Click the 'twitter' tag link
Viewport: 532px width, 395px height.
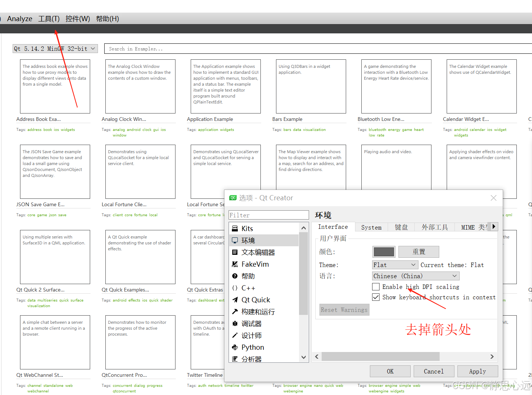click(247, 386)
